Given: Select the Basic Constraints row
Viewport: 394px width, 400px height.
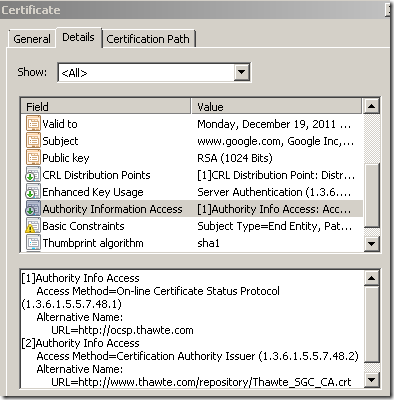Looking at the screenshot, I should tap(192, 226).
